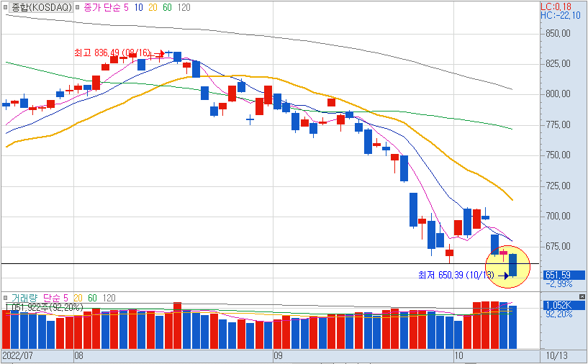Click the volume 단순 5 MA label

[x=55, y=298]
